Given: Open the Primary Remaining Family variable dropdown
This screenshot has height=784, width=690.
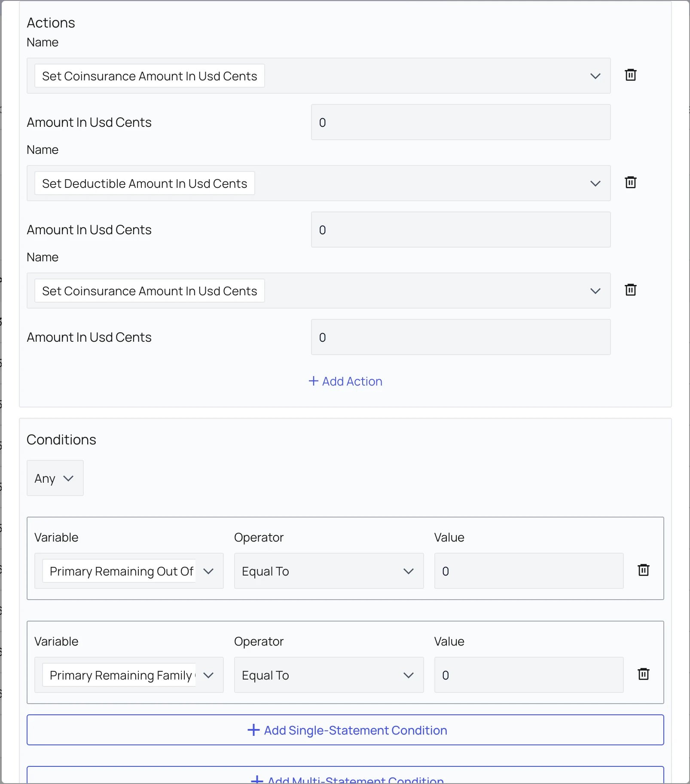Looking at the screenshot, I should (129, 675).
